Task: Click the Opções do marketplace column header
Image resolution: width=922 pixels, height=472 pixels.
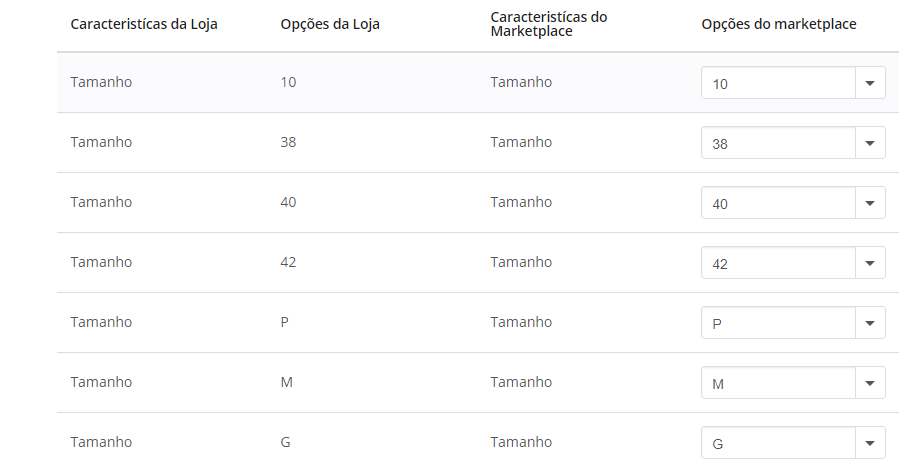Action: click(779, 24)
